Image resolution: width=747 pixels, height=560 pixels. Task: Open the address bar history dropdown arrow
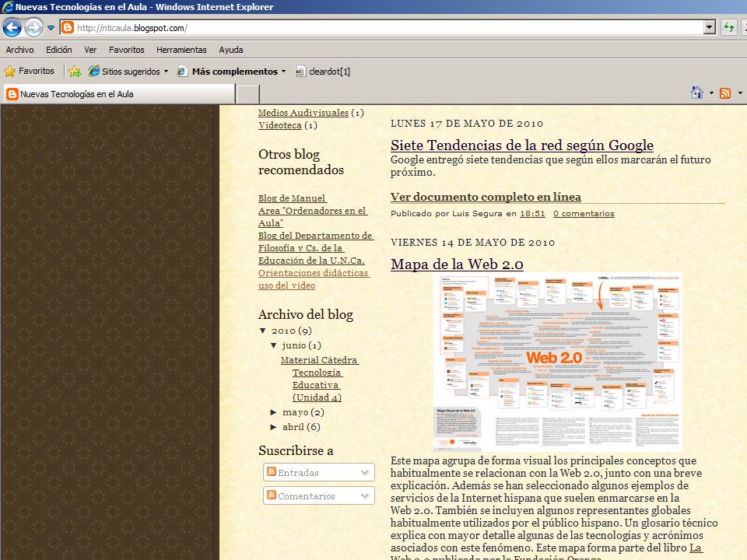coord(710,28)
